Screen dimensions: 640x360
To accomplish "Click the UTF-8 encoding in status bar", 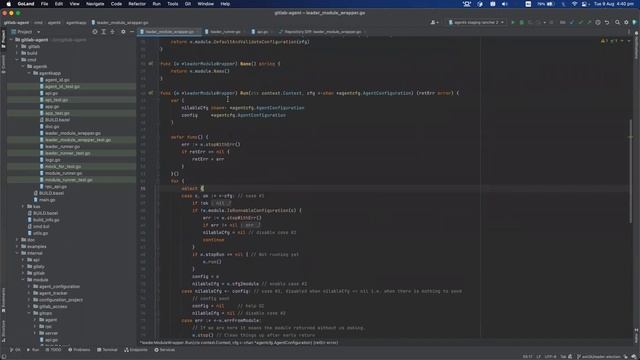I will (x=550, y=357).
